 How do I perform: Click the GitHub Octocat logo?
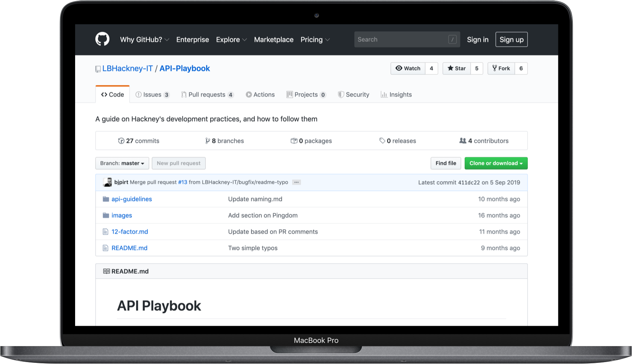[x=102, y=39]
